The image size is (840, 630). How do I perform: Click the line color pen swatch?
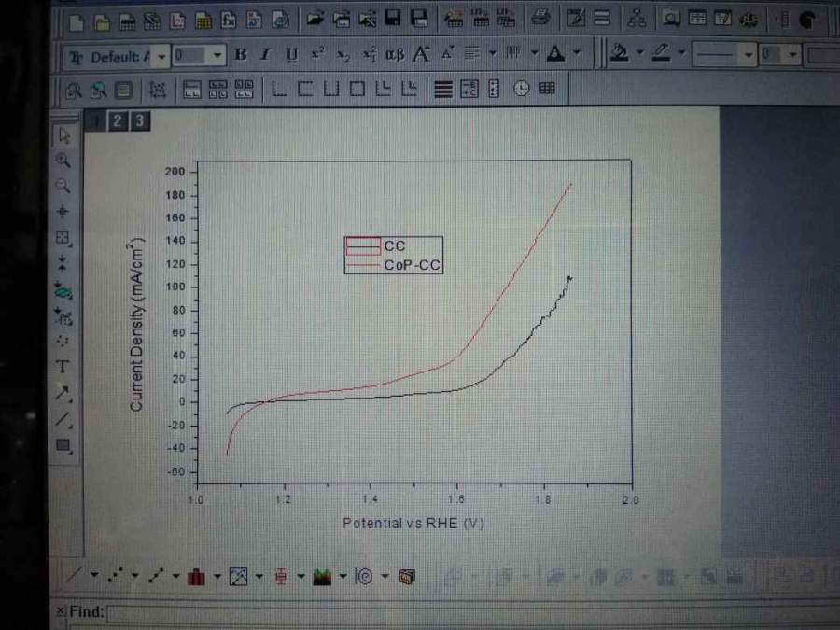662,52
